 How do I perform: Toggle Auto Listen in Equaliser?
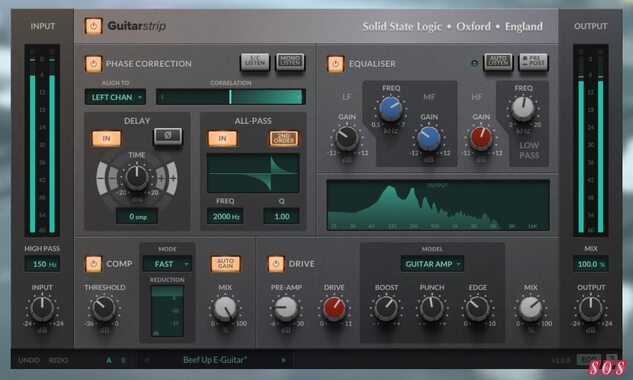[x=498, y=62]
